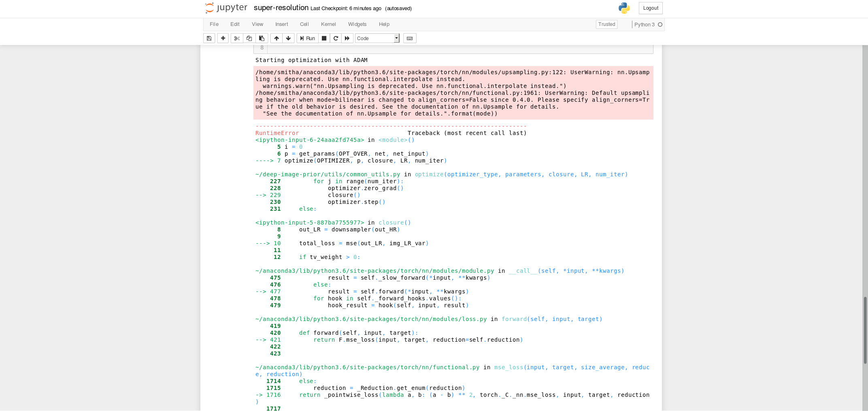The height and width of the screenshot is (411, 868).
Task: Click the notebook title super-resolution
Action: 281,8
